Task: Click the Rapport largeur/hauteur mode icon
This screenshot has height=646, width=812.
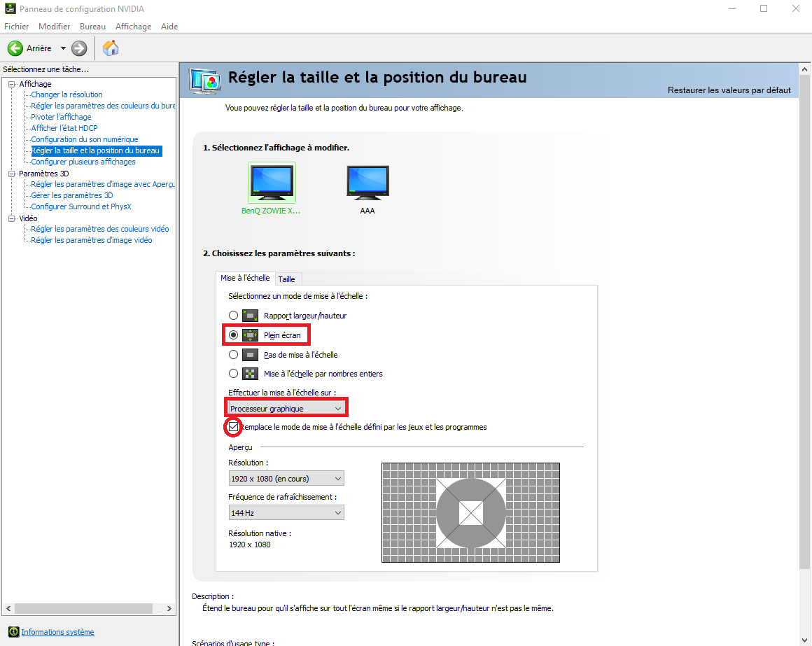Action: point(250,315)
